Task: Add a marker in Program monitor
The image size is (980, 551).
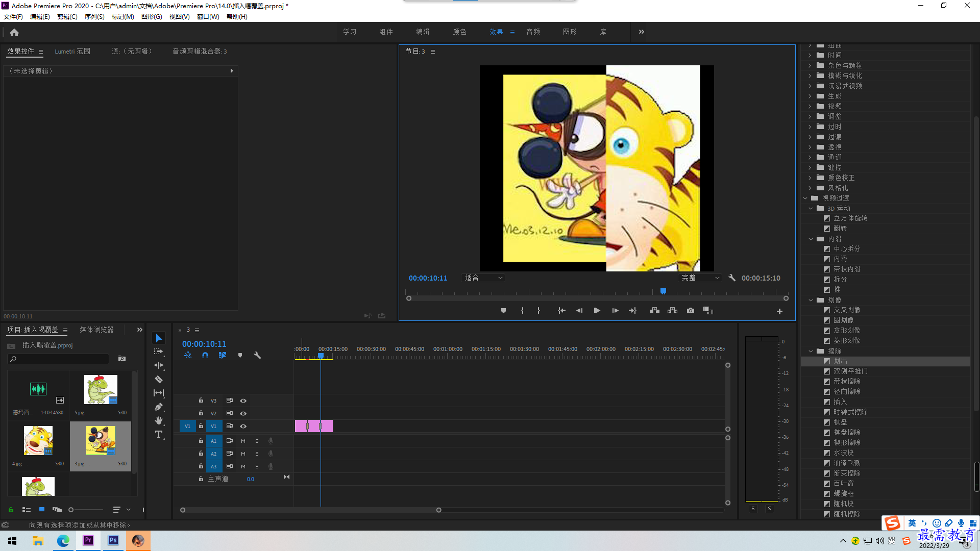Action: (503, 311)
